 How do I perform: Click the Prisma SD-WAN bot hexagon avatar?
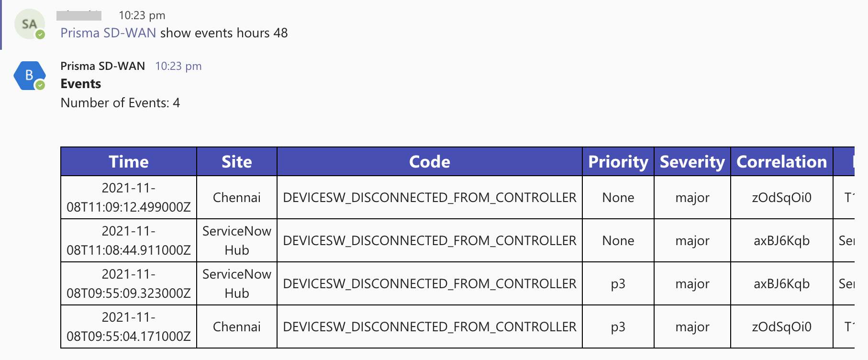pos(29,75)
